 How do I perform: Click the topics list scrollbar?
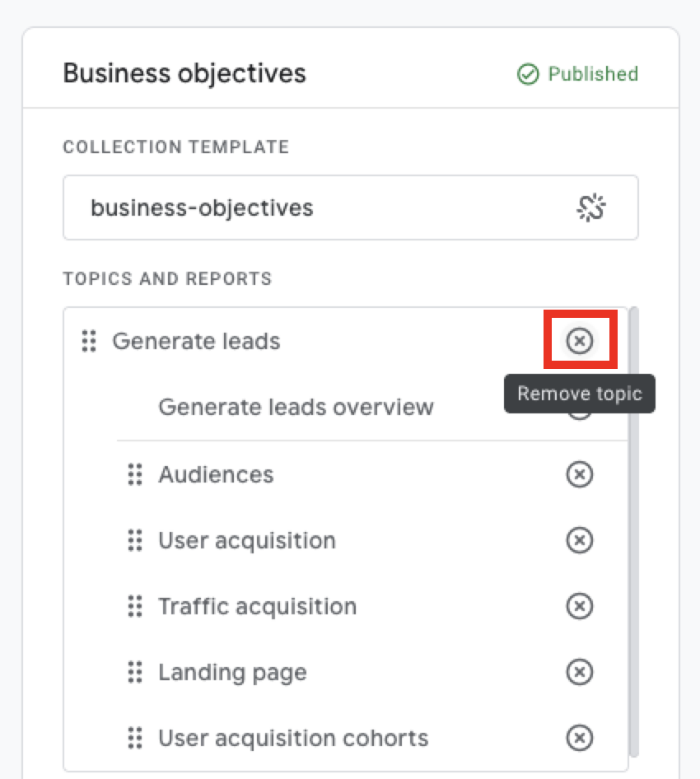[x=633, y=532]
